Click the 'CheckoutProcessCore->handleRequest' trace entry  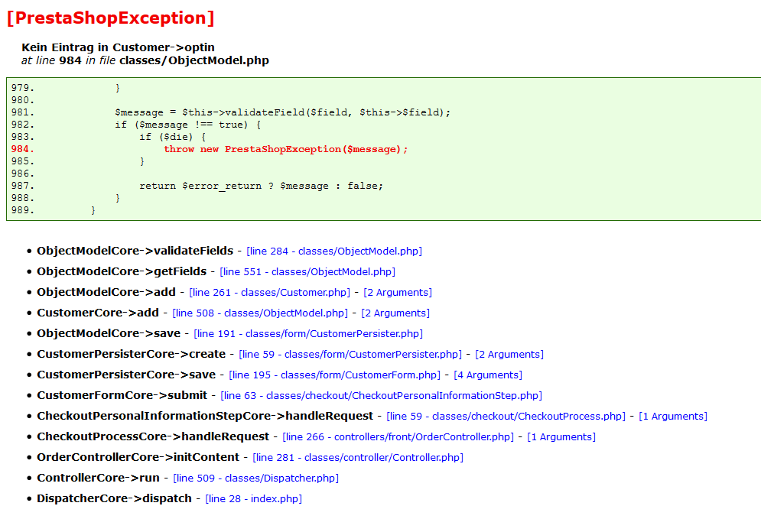coord(153,436)
